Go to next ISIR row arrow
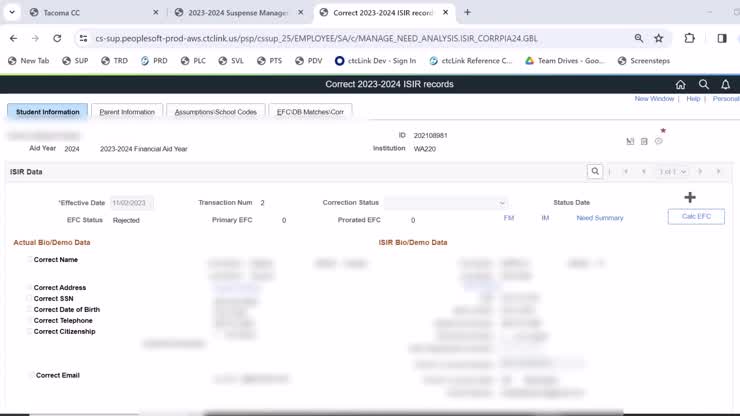The width and height of the screenshot is (740, 416). [700, 172]
